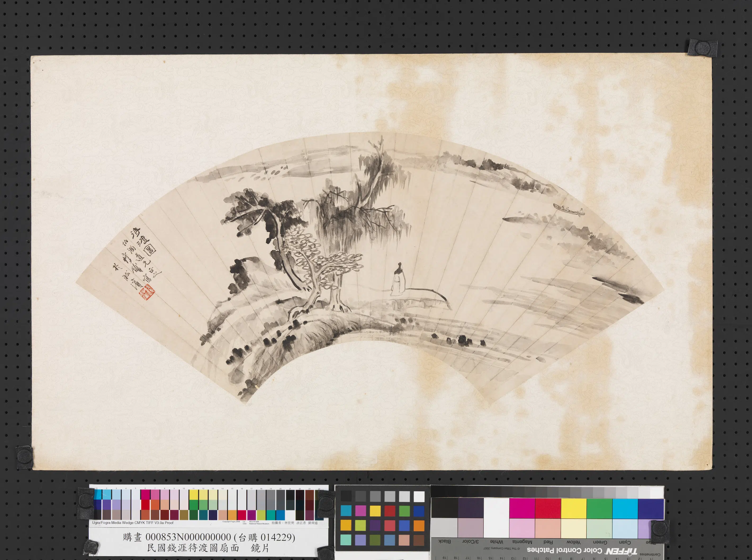The image size is (752, 560).
Task: Click the 'Yellow' label on the Tiffen chart
Action: tap(573, 542)
